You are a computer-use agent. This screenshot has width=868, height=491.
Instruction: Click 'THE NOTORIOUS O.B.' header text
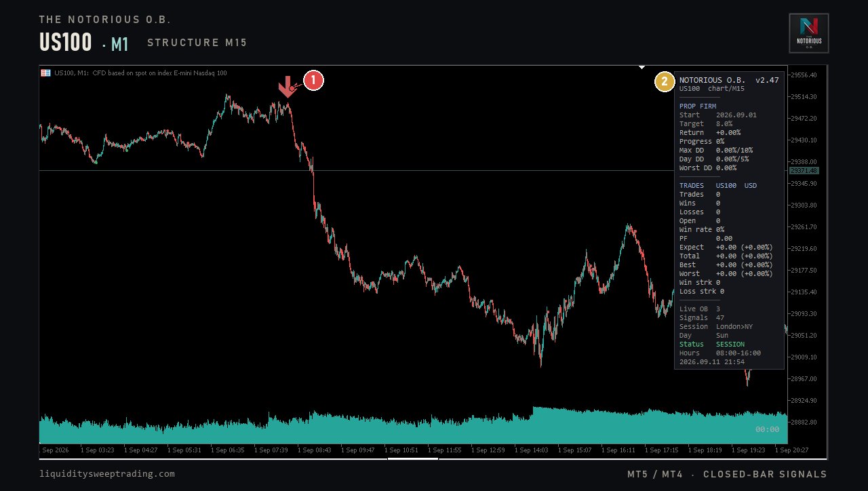105,20
